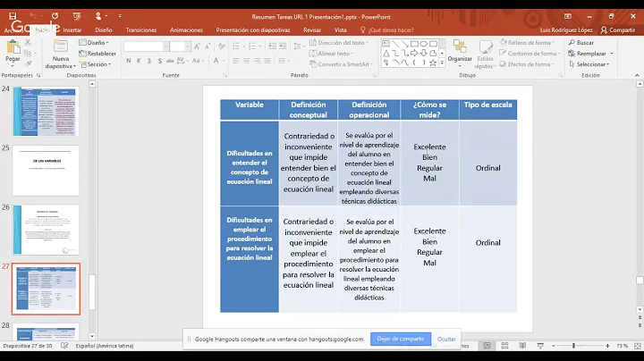This screenshot has height=361, width=644.
Task: Click the Save icon in the quick access toolbar
Action: pyautogui.click(x=13, y=15)
